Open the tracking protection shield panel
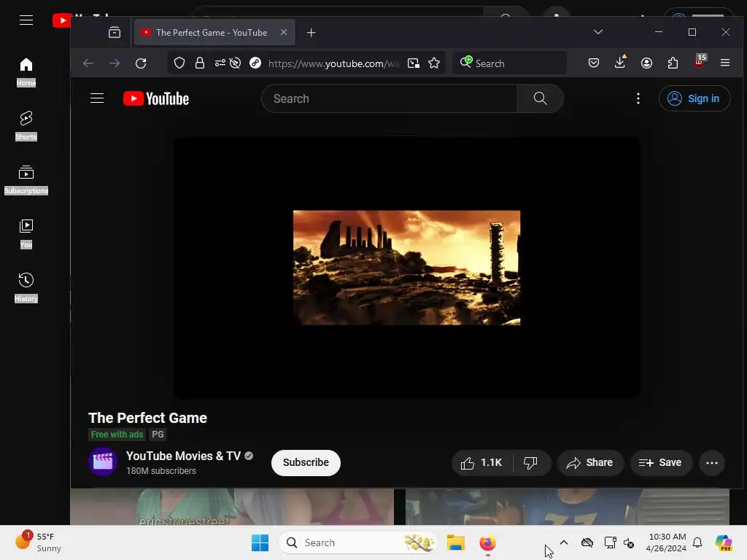The image size is (747, 560). pyautogui.click(x=179, y=63)
